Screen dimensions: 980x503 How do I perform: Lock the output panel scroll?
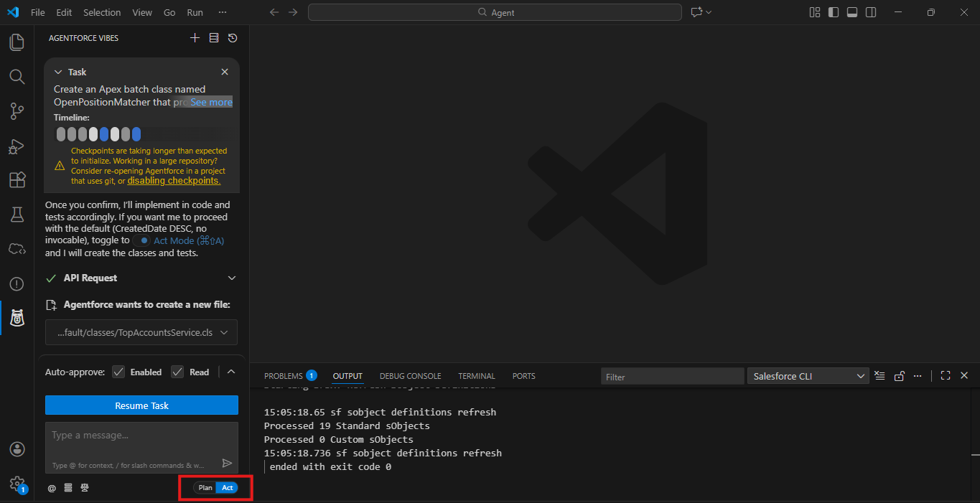pos(899,376)
